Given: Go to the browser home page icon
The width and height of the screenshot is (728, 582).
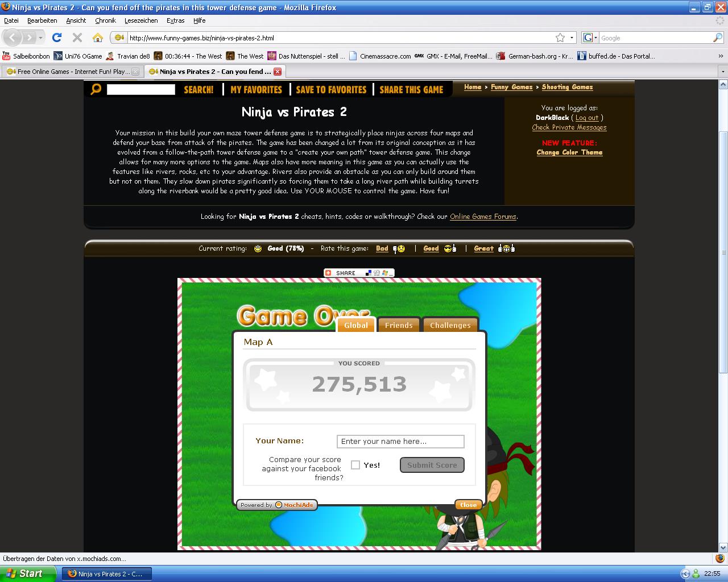Looking at the screenshot, I should click(x=98, y=38).
